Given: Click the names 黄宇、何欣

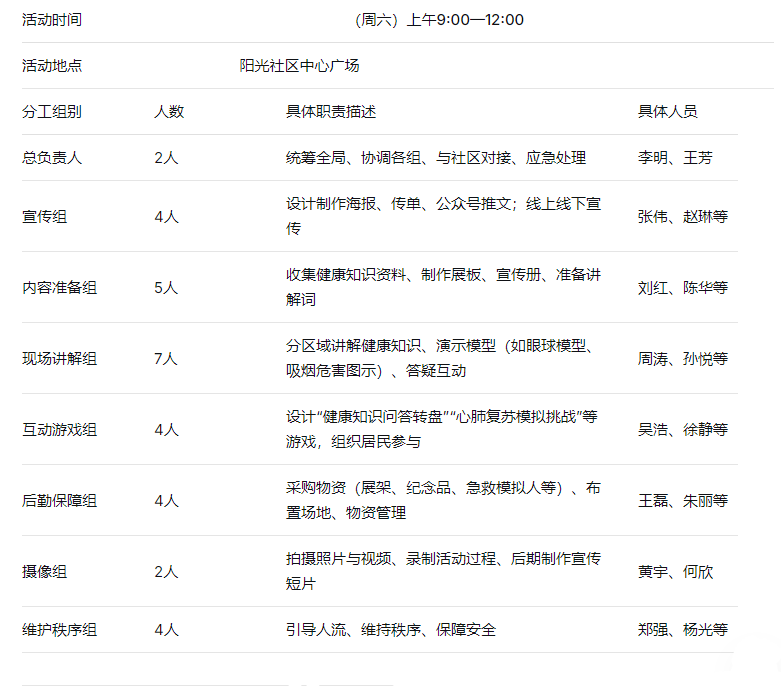Looking at the screenshot, I should click(x=675, y=571).
